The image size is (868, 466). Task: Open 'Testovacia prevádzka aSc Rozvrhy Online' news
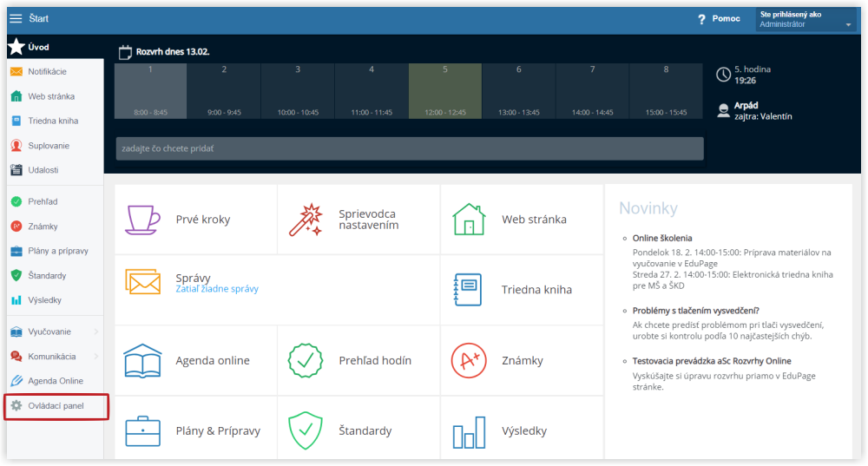click(712, 361)
